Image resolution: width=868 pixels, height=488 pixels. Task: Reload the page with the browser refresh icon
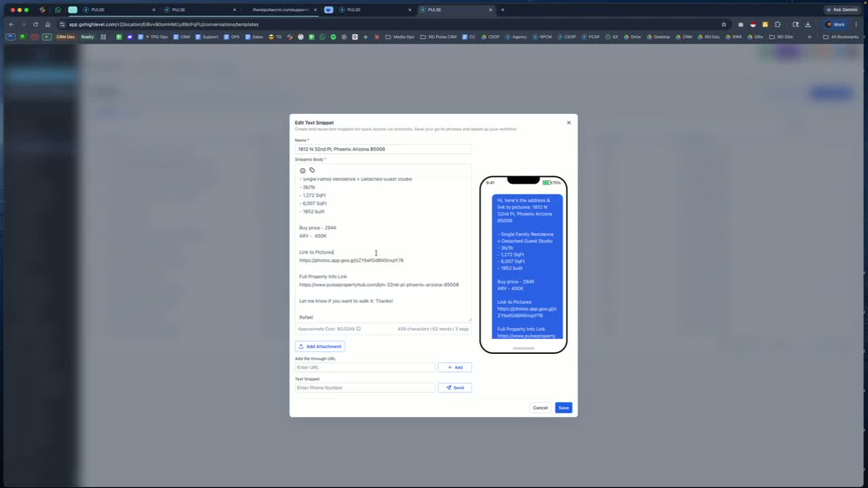[x=35, y=24]
